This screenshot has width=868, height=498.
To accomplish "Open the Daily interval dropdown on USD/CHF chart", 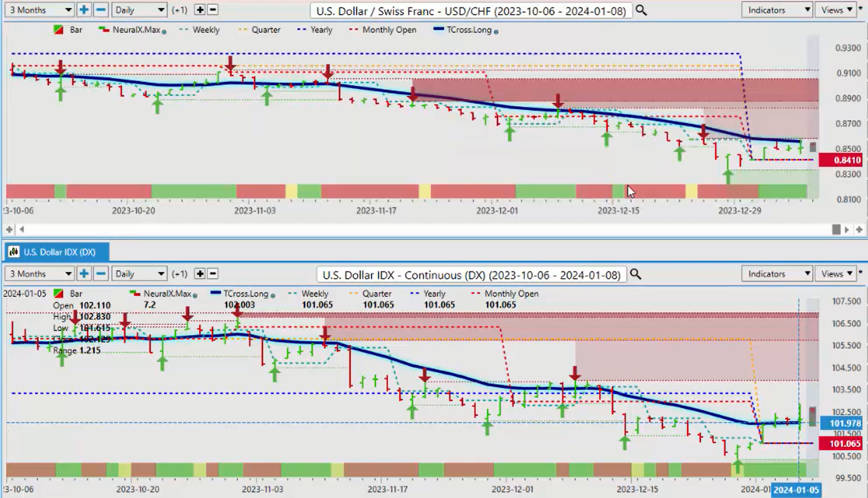I will [x=139, y=10].
